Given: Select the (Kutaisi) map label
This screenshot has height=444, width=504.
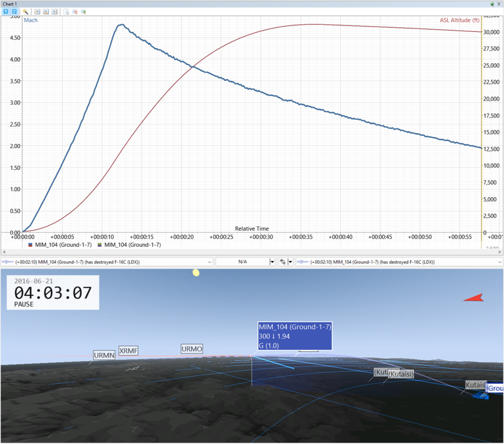Looking at the screenshot, I should (401, 374).
